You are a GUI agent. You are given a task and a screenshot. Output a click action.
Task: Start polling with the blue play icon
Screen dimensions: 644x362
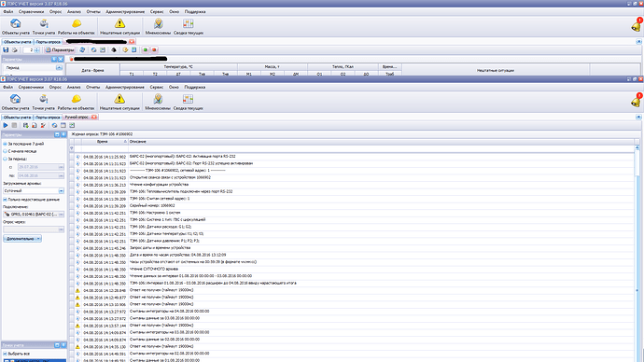6,125
